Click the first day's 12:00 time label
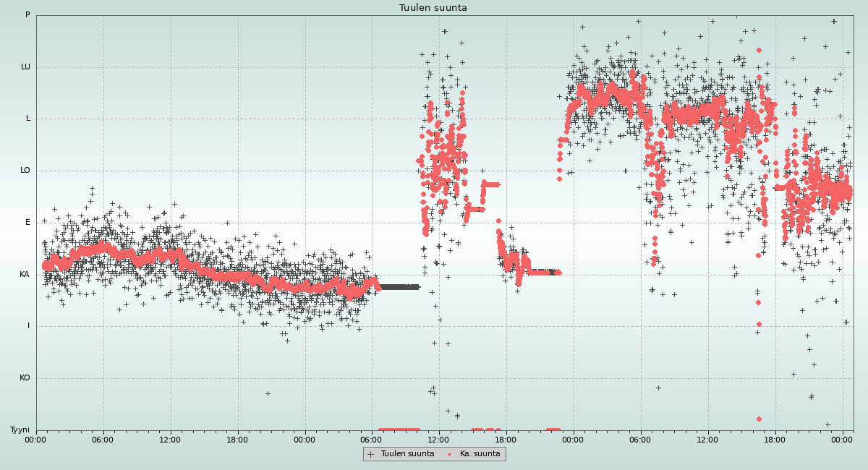868x470 pixels. (x=170, y=440)
